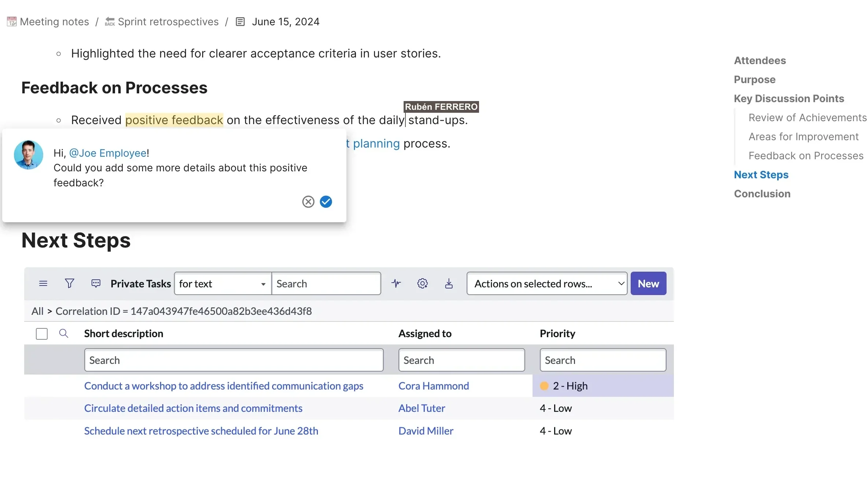Expand 'Actions on selected rows' dropdown
868x488 pixels.
coord(546,284)
